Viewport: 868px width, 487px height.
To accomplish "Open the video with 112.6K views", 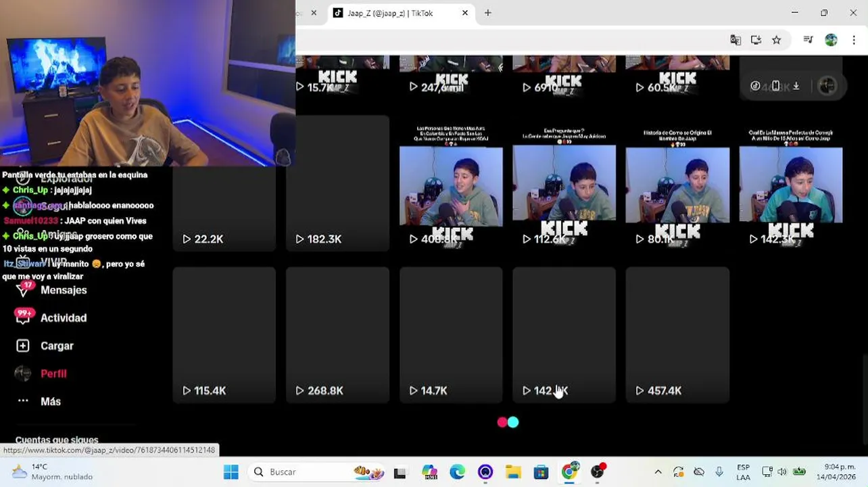I will tap(564, 183).
